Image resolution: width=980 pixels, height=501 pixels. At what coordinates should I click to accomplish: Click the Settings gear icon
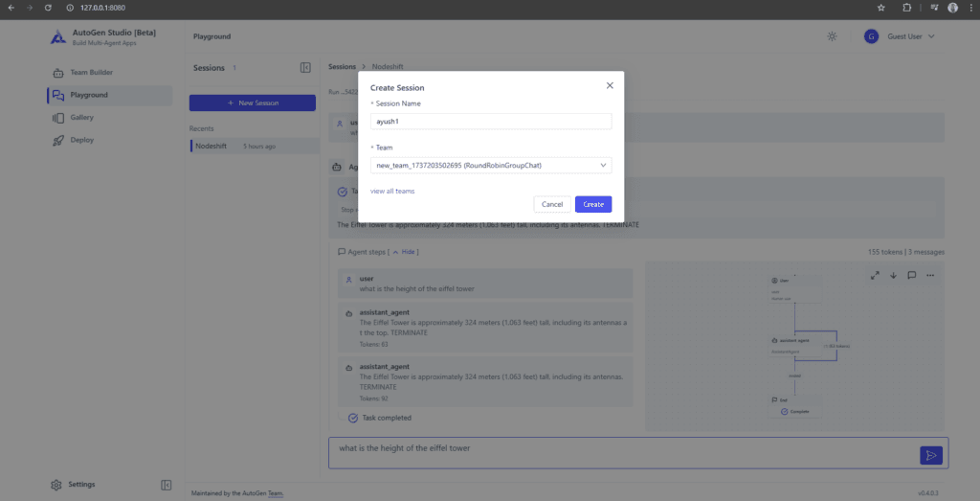pyautogui.click(x=56, y=485)
